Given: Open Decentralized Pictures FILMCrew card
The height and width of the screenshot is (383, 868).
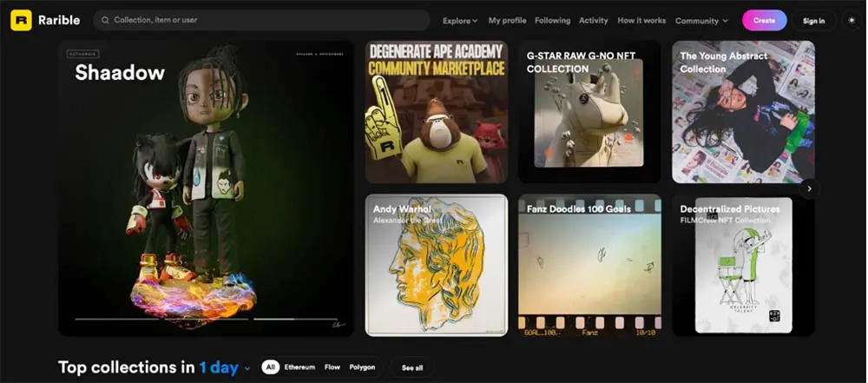Looking at the screenshot, I should tap(744, 265).
